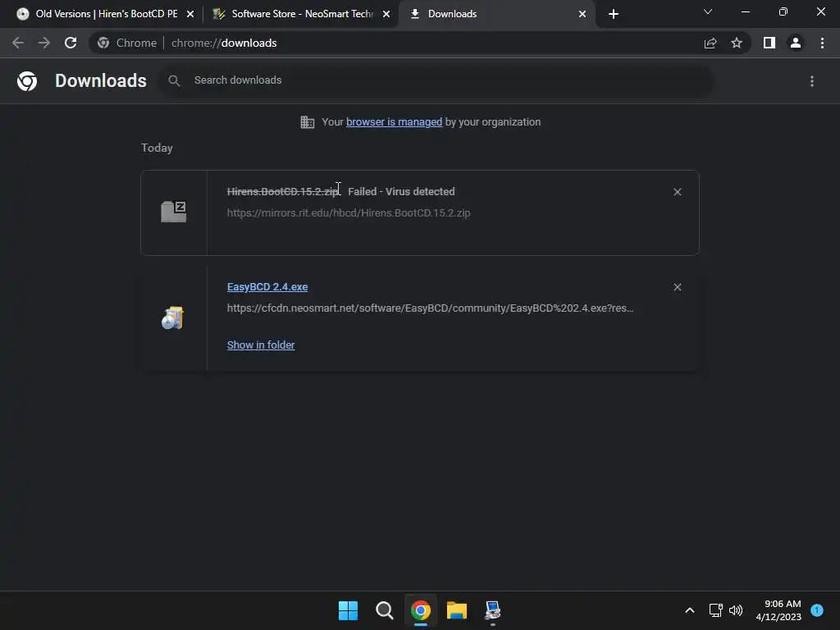The image size is (840, 630).
Task: Click the EasyBCD cfcdn.neosmart.net source URL
Action: tap(430, 308)
